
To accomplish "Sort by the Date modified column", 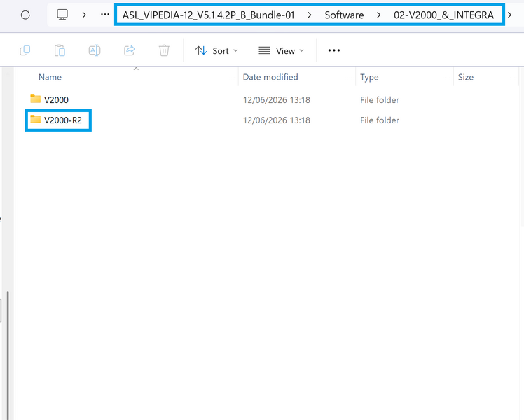I will pyautogui.click(x=270, y=77).
